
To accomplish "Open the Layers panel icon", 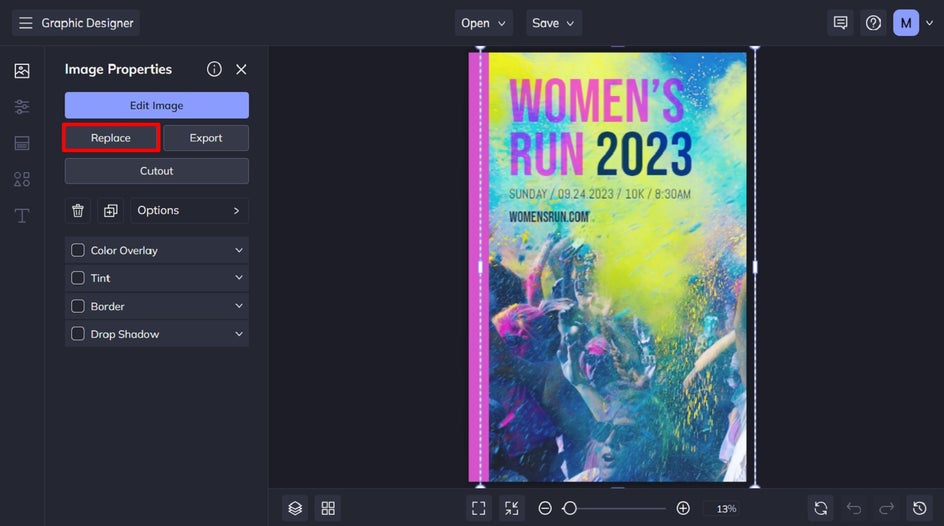I will (295, 508).
